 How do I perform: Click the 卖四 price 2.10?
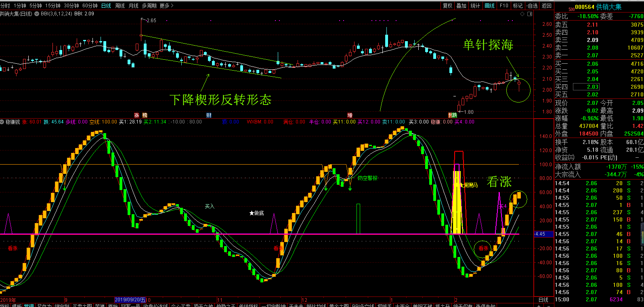[x=592, y=32]
